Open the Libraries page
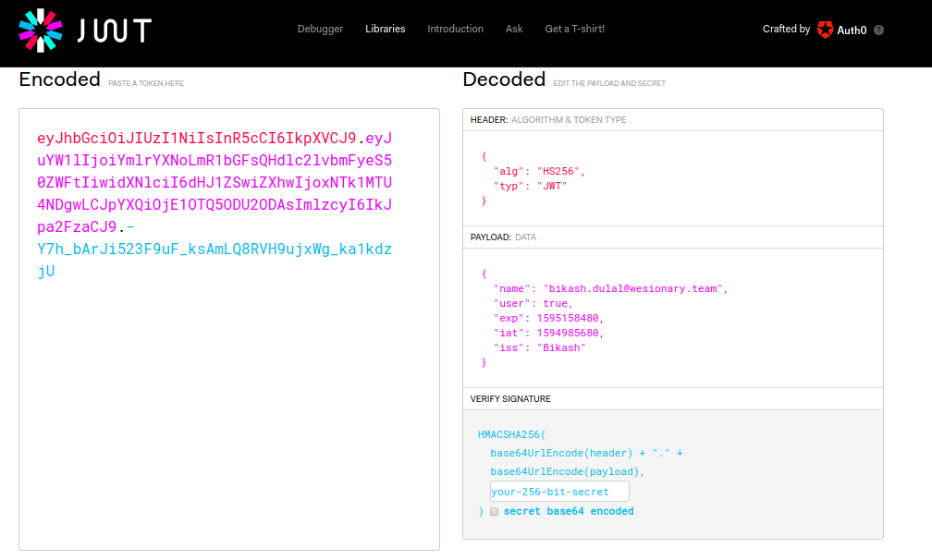The height and width of the screenshot is (560, 932). coord(385,29)
